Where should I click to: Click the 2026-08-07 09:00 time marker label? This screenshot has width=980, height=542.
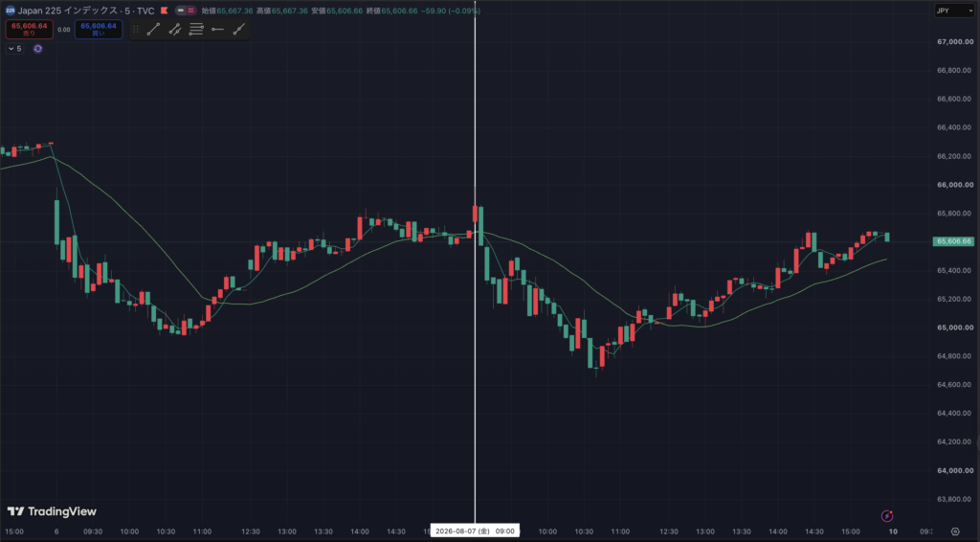tap(475, 531)
